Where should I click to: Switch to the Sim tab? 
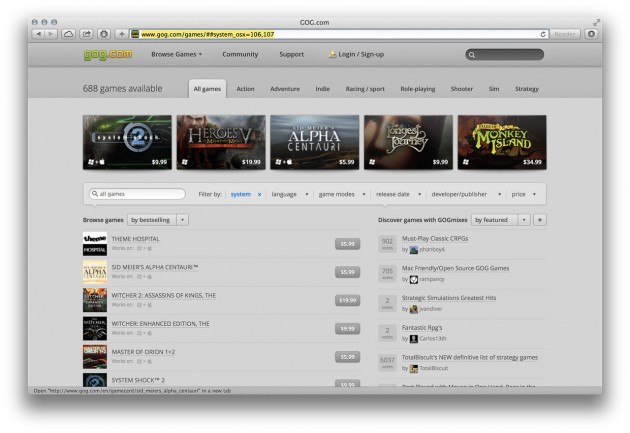pyautogui.click(x=494, y=89)
